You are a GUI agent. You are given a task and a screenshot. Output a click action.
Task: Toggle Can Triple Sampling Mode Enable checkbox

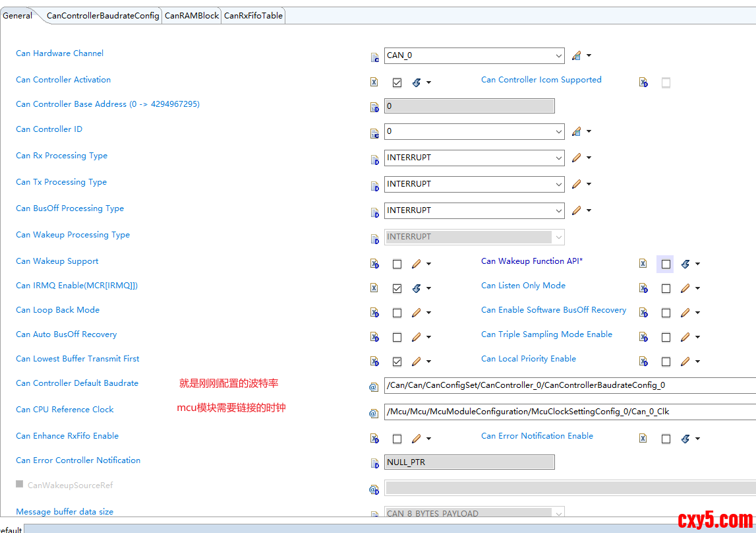click(666, 337)
